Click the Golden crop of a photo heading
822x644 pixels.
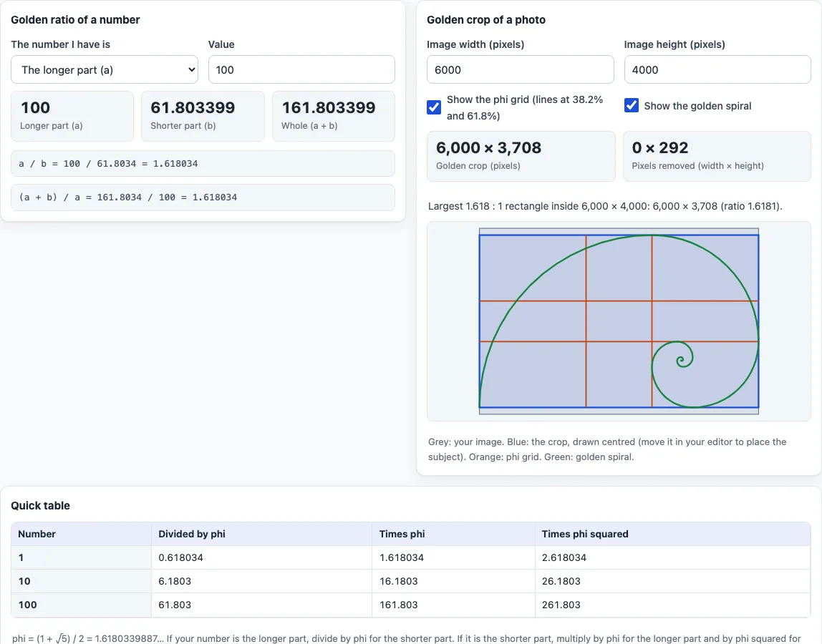486,20
